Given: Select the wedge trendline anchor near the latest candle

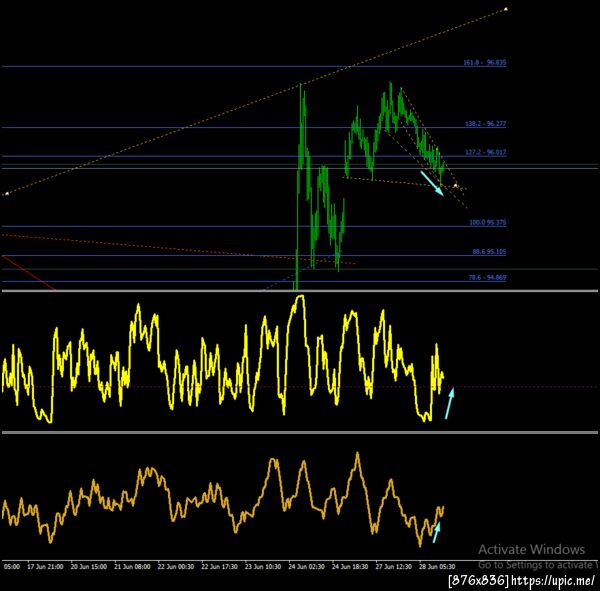Looking at the screenshot, I should pos(455,186).
